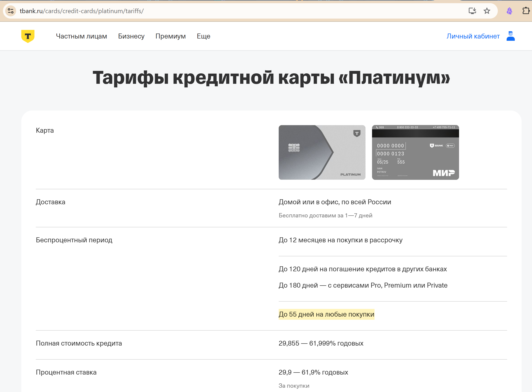Expand the Еще navigation menu
The height and width of the screenshot is (392, 532).
coord(203,36)
